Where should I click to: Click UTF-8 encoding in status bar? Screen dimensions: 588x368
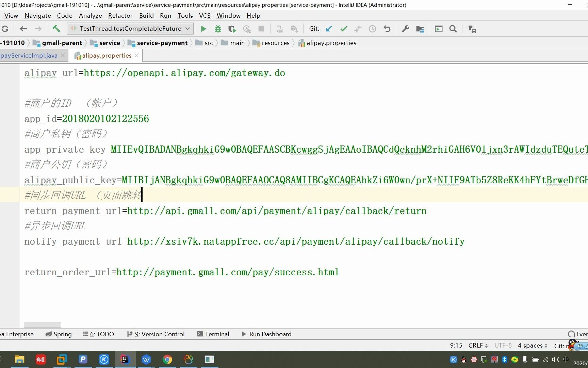tap(503, 346)
